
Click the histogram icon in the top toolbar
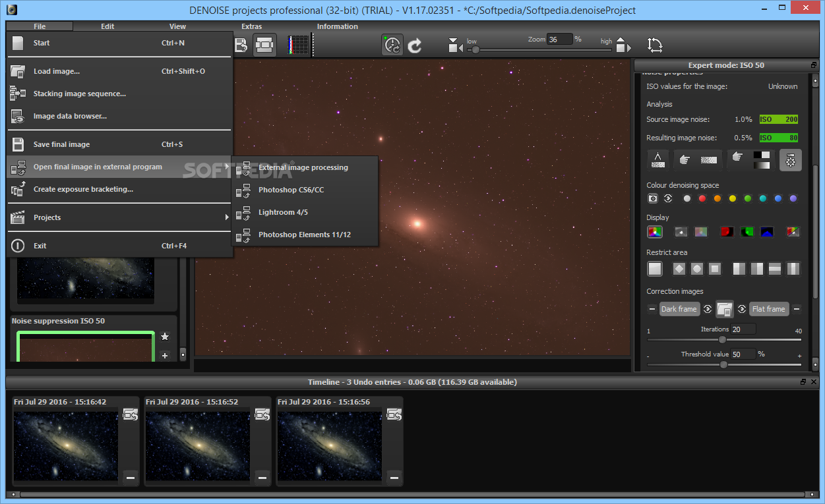[298, 45]
